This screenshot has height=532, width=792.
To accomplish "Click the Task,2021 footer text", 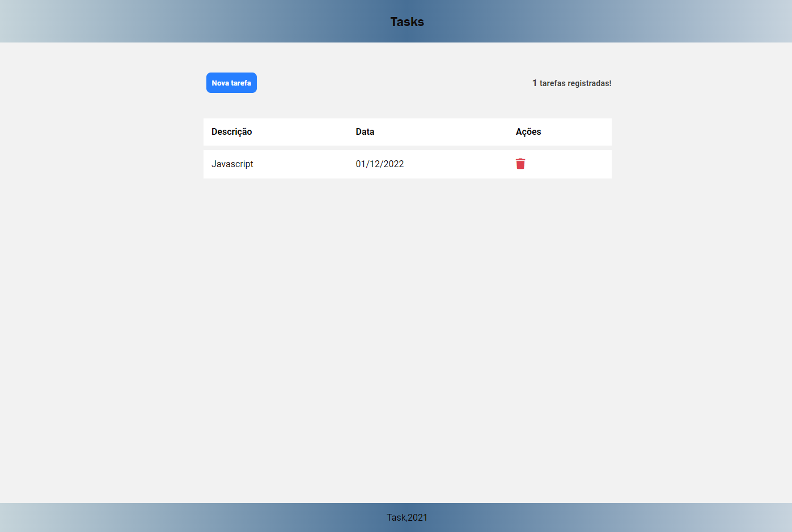I will [x=406, y=517].
